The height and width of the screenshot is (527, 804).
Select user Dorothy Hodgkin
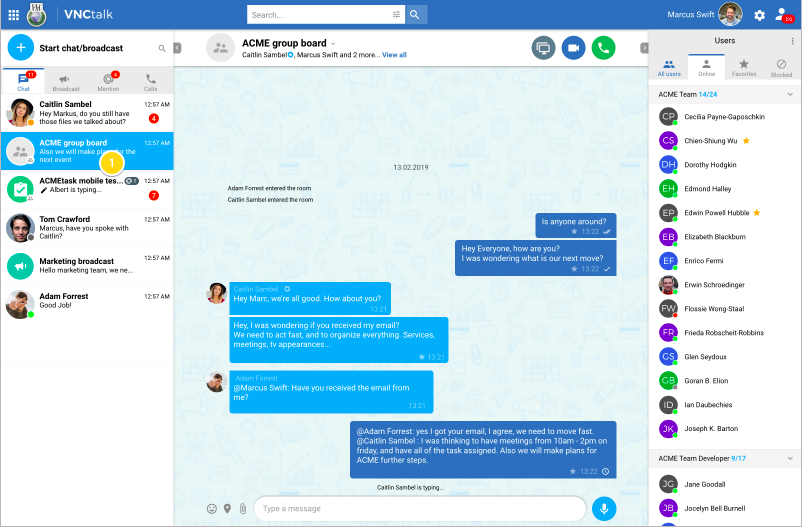(x=724, y=165)
